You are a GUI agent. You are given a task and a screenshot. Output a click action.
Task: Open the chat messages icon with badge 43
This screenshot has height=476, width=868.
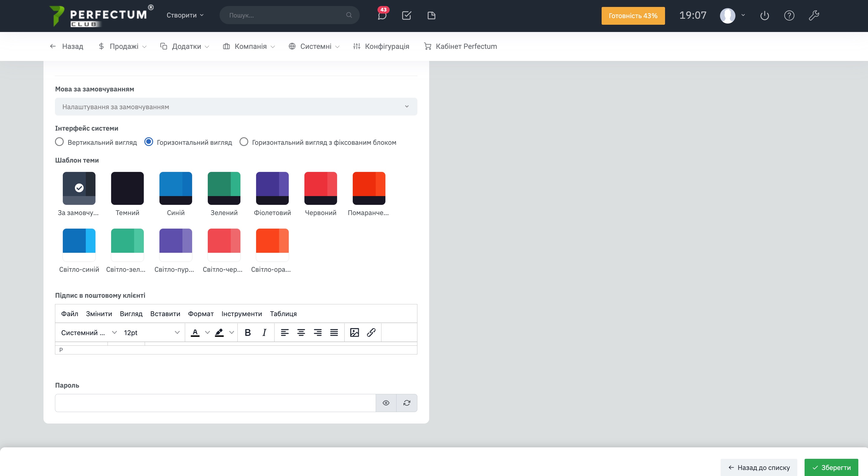382,15
